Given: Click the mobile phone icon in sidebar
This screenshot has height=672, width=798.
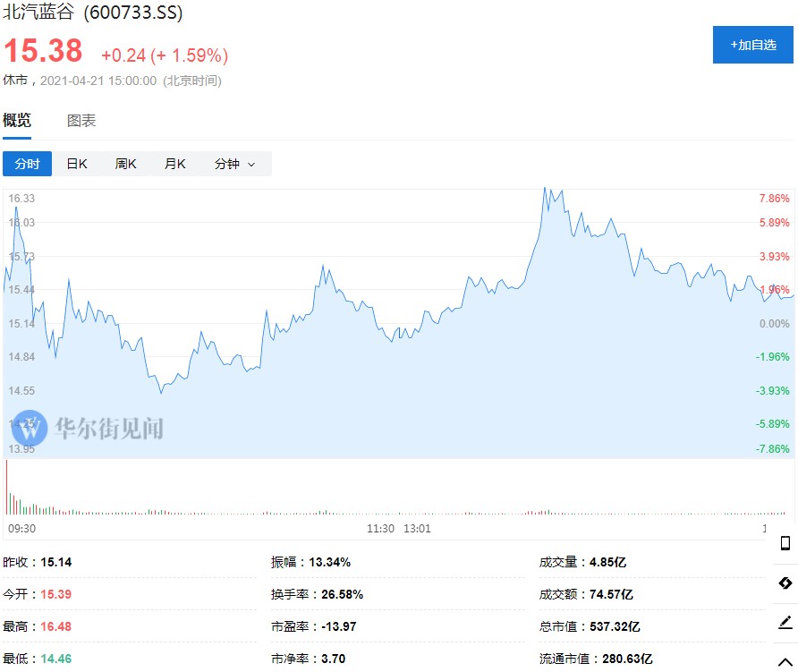Looking at the screenshot, I should 785,543.
